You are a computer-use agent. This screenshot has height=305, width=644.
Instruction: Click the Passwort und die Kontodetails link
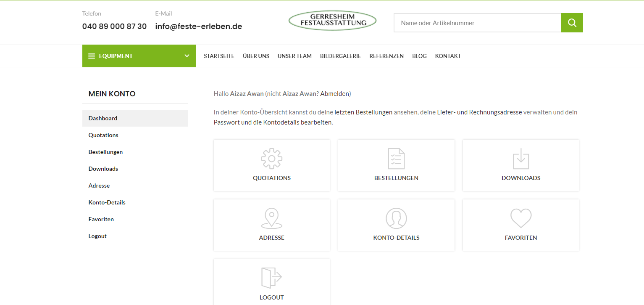click(x=273, y=122)
